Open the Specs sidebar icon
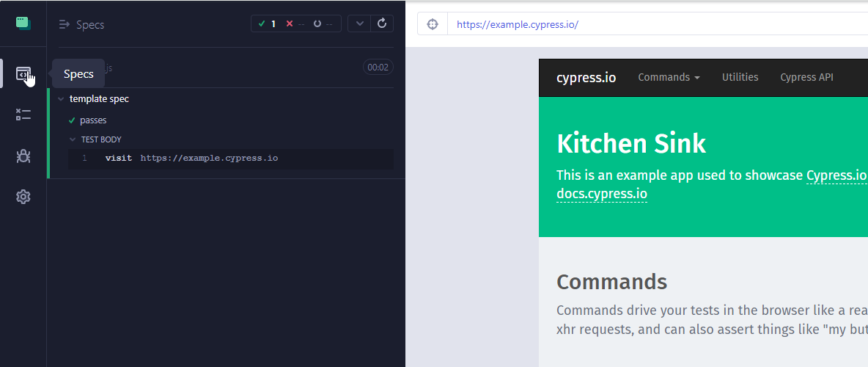This screenshot has width=868, height=367. [23, 73]
